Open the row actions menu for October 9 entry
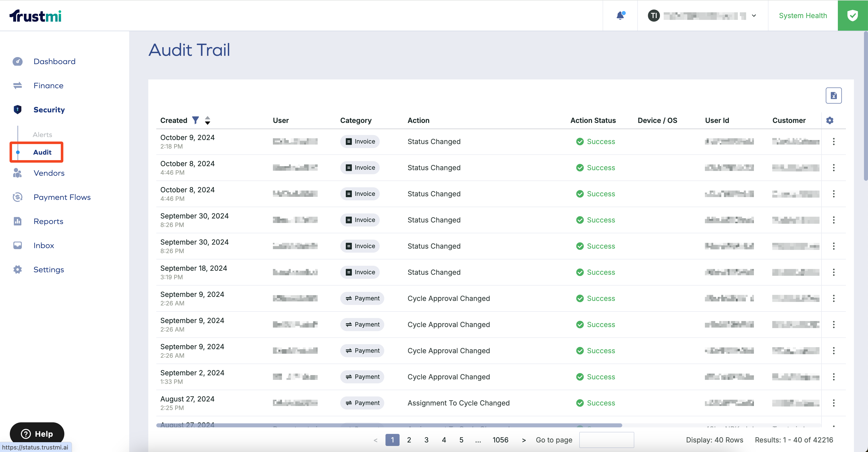 (834, 141)
